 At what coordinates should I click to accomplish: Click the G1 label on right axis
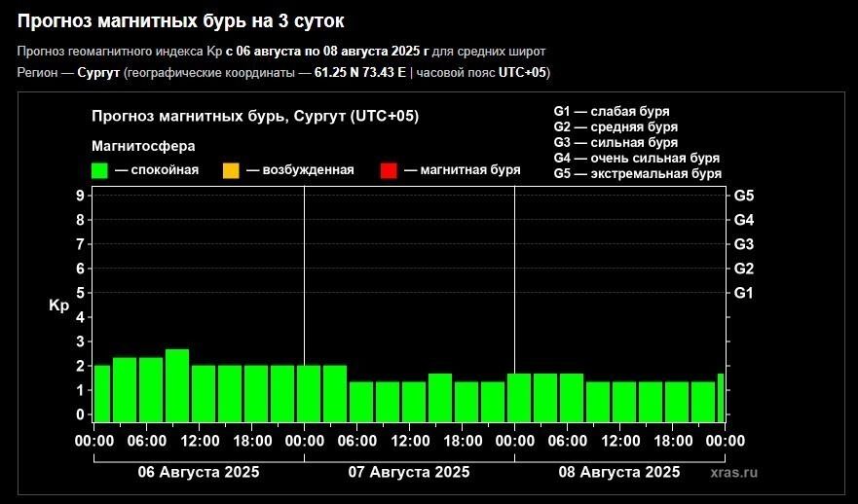pos(744,293)
